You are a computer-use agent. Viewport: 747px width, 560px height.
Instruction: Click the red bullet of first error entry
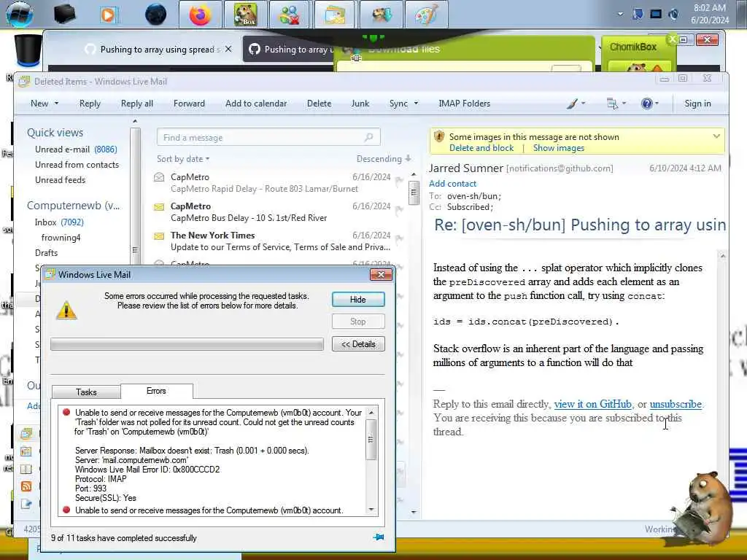coord(66,413)
